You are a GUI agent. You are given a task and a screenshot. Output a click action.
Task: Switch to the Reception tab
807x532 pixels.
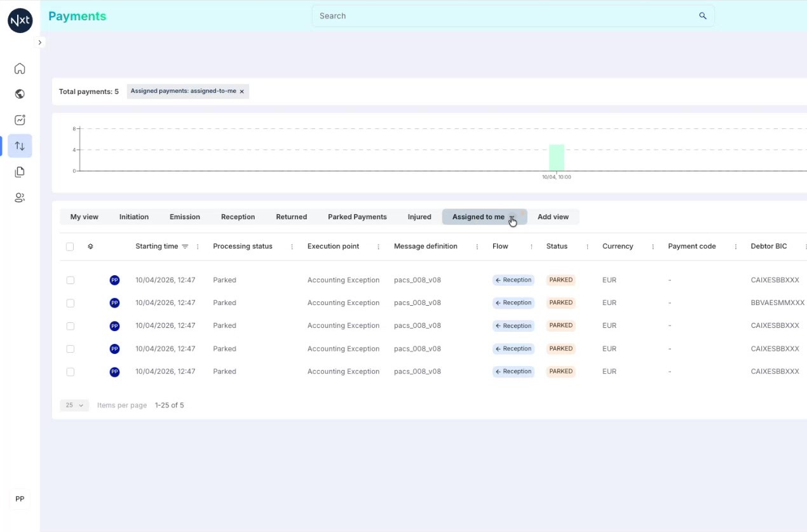238,217
